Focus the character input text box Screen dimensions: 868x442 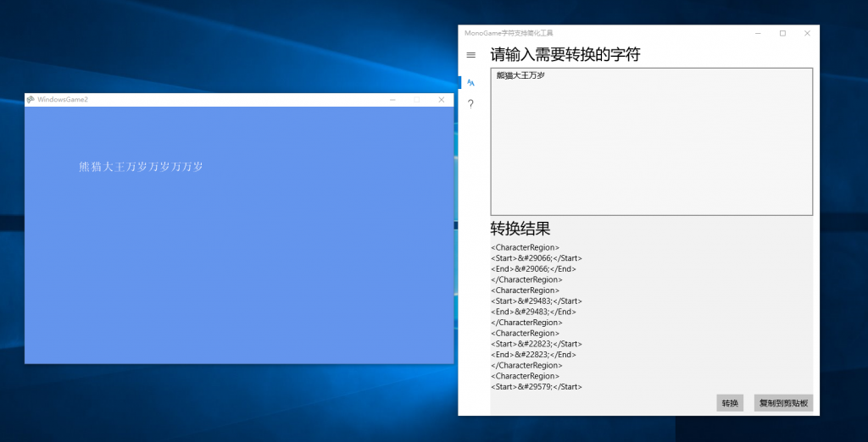coord(651,144)
